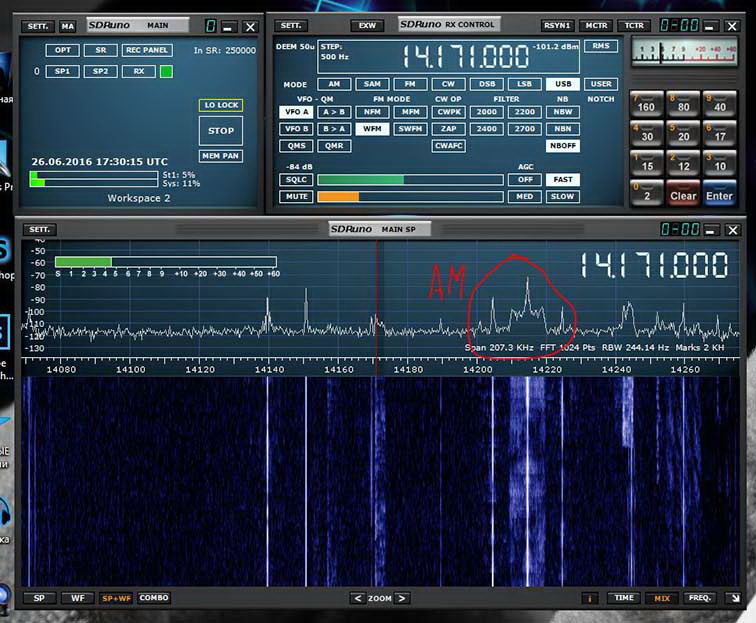This screenshot has width=756, height=623.
Task: Click the red Clear keypad key
Action: point(683,193)
